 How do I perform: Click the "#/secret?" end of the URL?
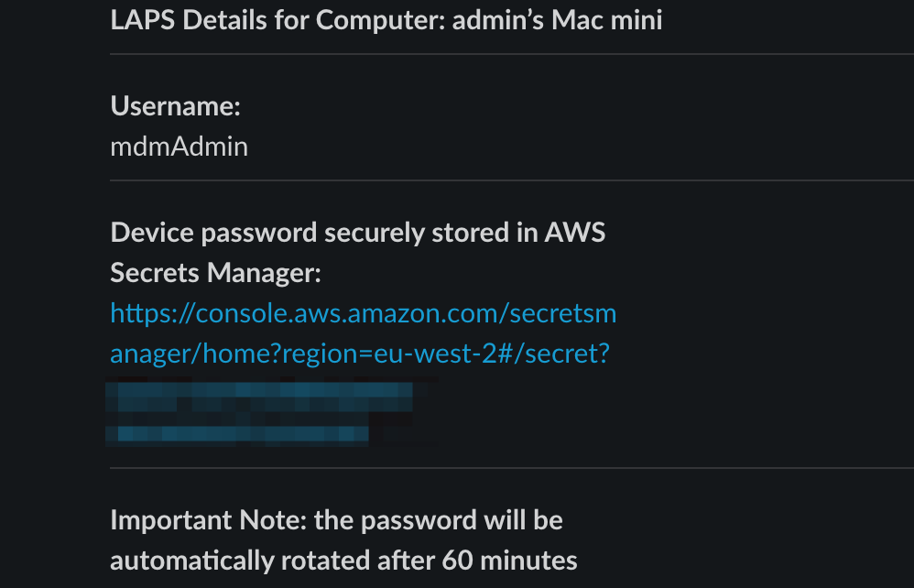[x=560, y=354]
